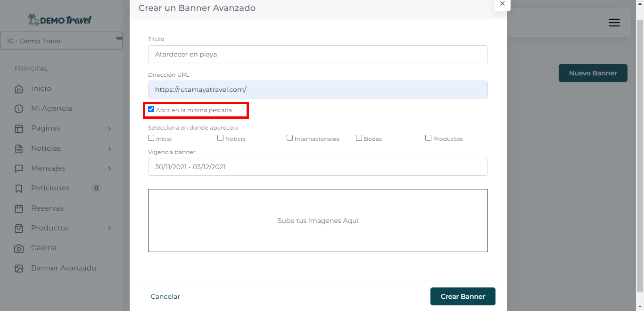Click the Reservas calendar icon
Viewport: 644px width, 311px height.
tap(19, 208)
